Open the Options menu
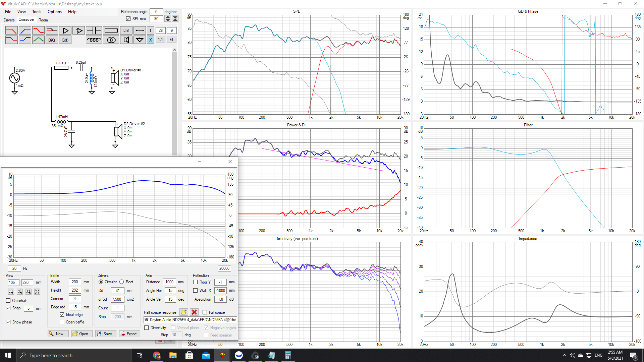 (55, 12)
